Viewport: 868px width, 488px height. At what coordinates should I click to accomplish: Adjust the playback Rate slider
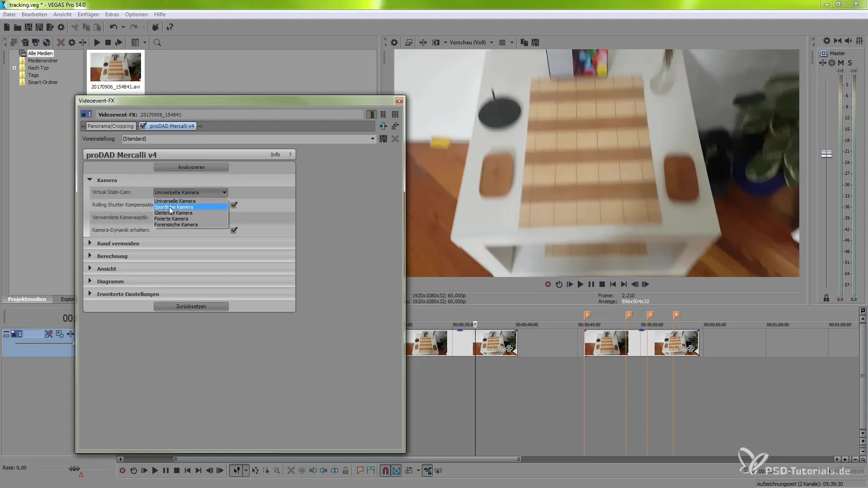74,469
